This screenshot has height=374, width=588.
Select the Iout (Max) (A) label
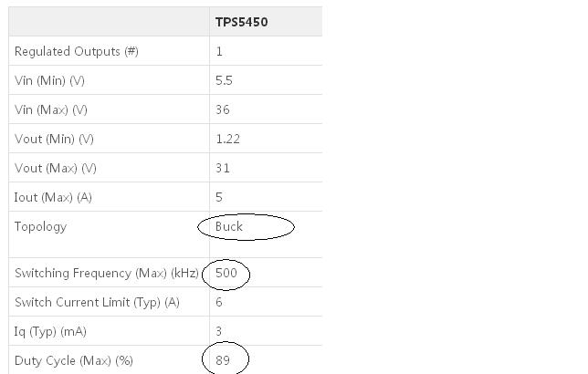[54, 197]
